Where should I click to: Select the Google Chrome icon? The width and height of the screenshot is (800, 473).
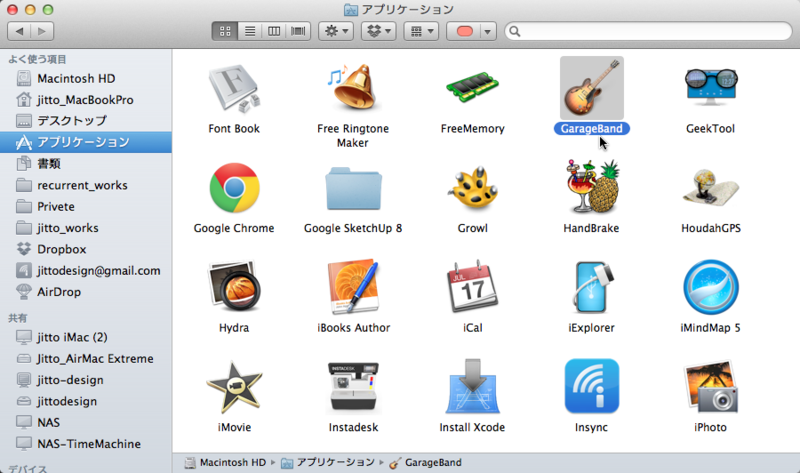(x=234, y=188)
